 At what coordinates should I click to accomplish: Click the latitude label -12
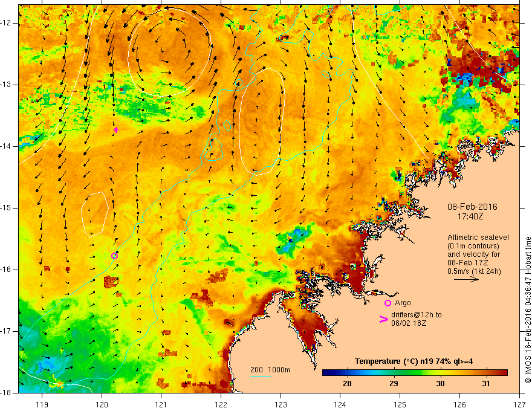[x=7, y=23]
